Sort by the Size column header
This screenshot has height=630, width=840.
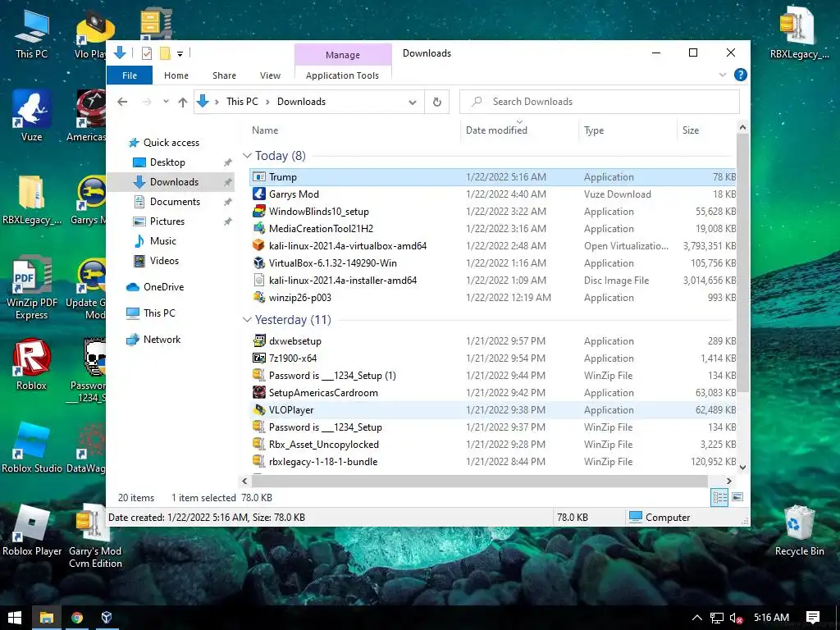[691, 130]
